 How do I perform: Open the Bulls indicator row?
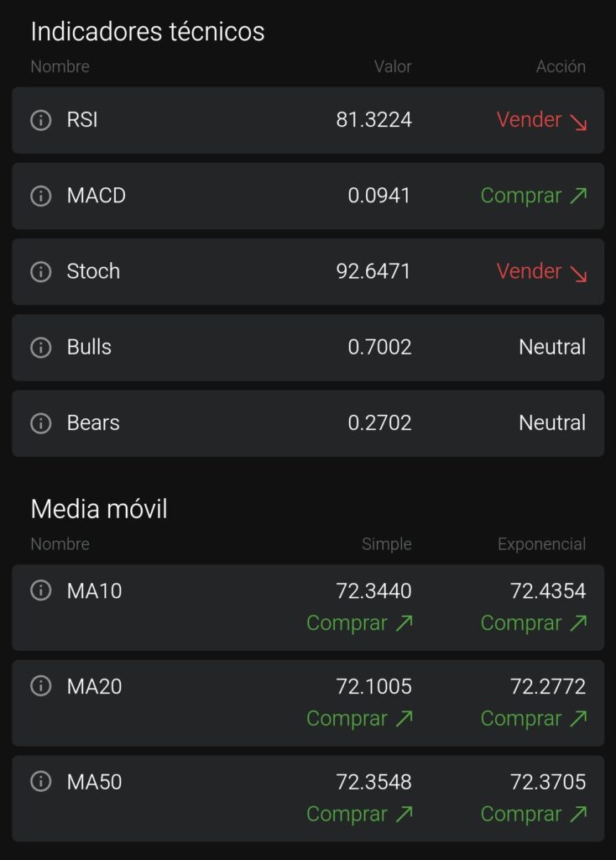coord(308,347)
